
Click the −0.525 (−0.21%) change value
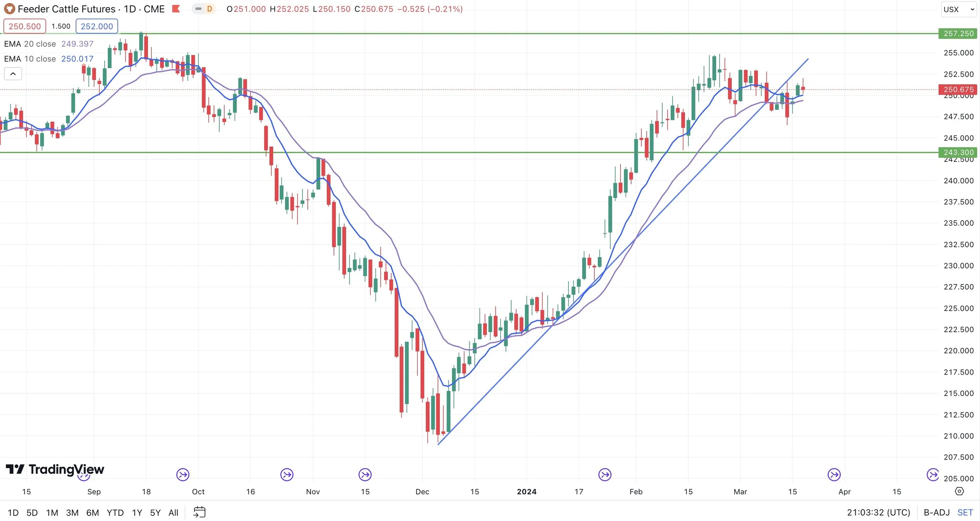(430, 9)
